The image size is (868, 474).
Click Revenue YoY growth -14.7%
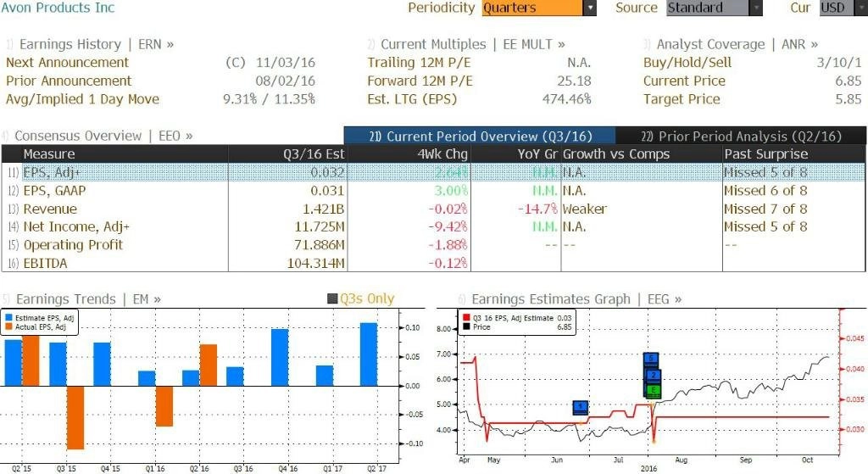pos(537,209)
